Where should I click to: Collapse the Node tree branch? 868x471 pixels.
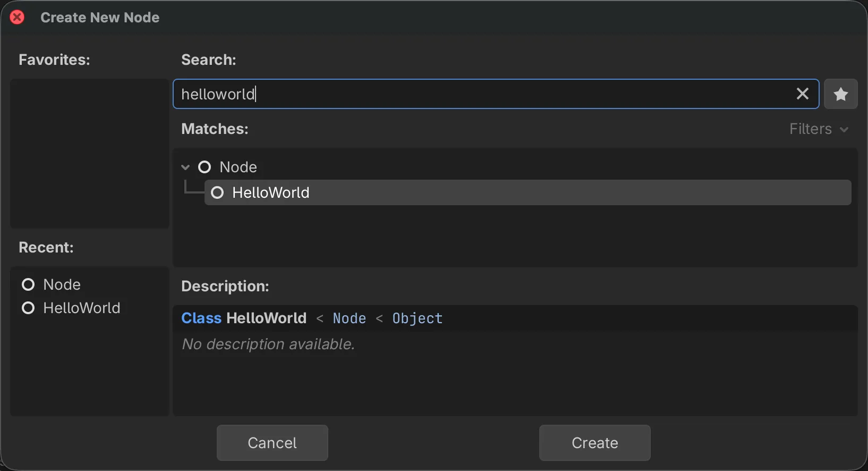pos(185,167)
